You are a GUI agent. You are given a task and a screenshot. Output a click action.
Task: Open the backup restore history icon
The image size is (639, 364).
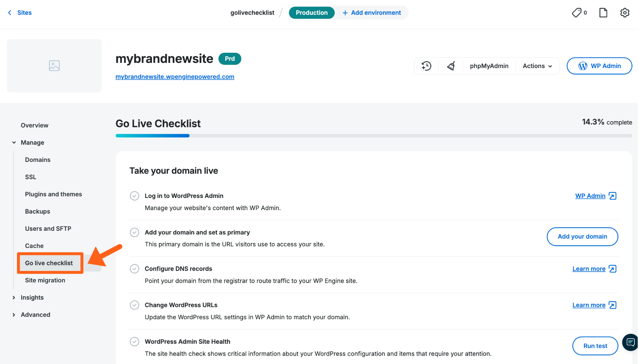(x=426, y=66)
